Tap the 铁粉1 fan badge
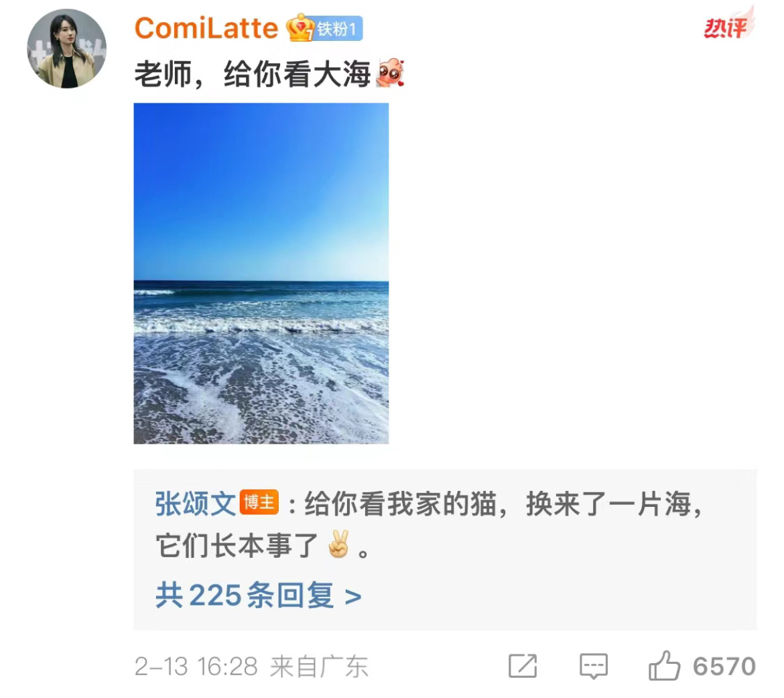 pos(338,29)
